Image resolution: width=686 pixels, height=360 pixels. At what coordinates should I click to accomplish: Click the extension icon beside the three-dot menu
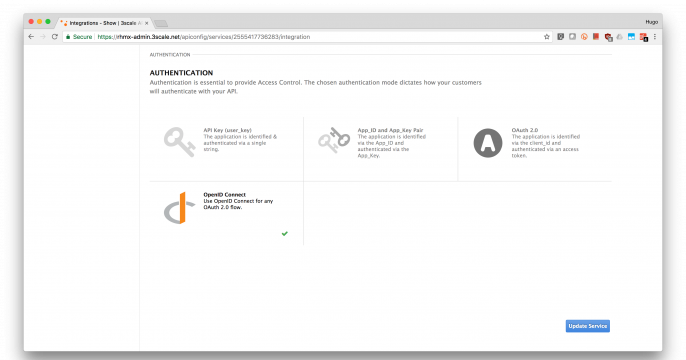click(644, 37)
